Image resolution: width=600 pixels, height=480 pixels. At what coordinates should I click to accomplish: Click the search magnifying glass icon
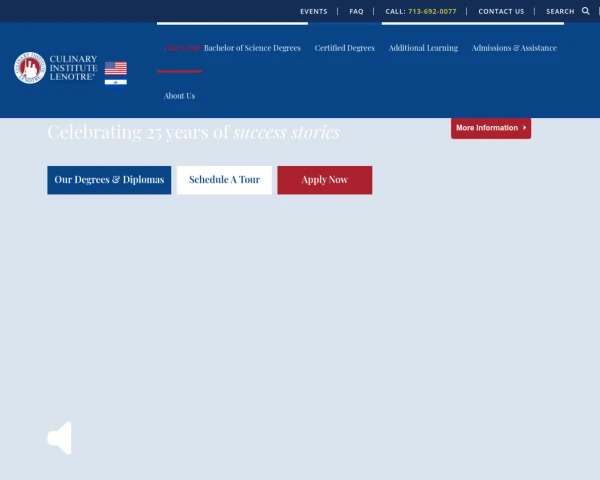pyautogui.click(x=585, y=11)
